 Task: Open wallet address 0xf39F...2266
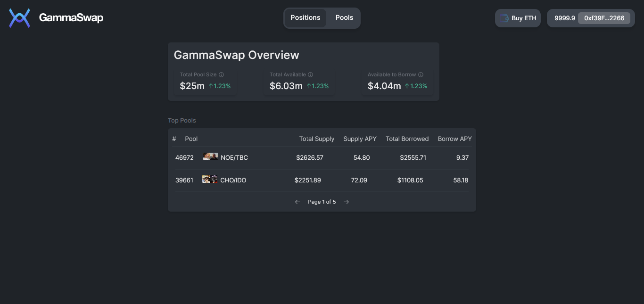(x=604, y=18)
